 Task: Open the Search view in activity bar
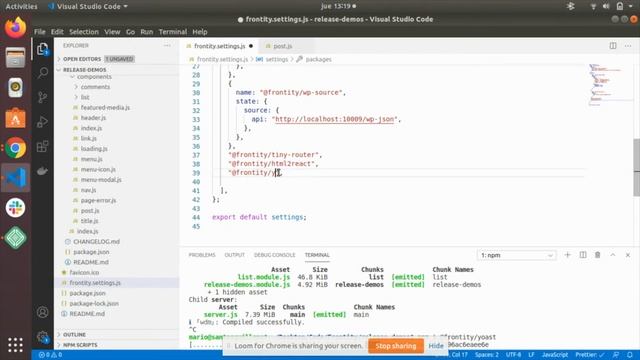pyautogui.click(x=42, y=73)
